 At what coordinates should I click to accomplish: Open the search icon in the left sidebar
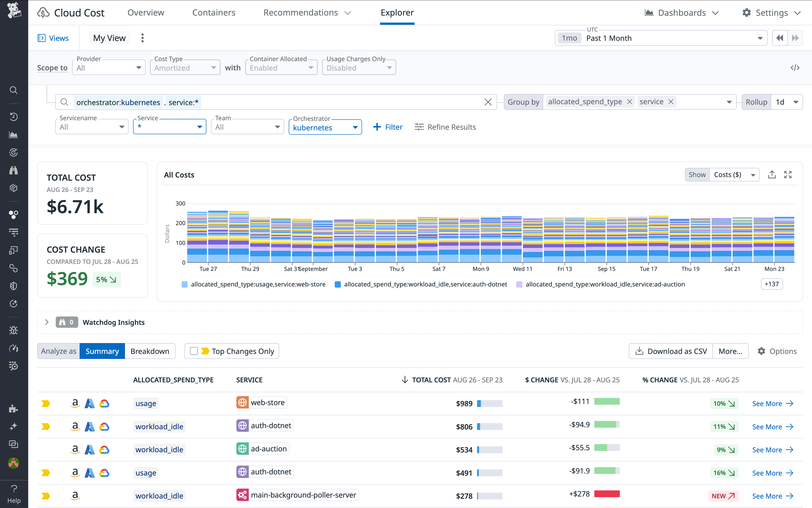pos(14,90)
